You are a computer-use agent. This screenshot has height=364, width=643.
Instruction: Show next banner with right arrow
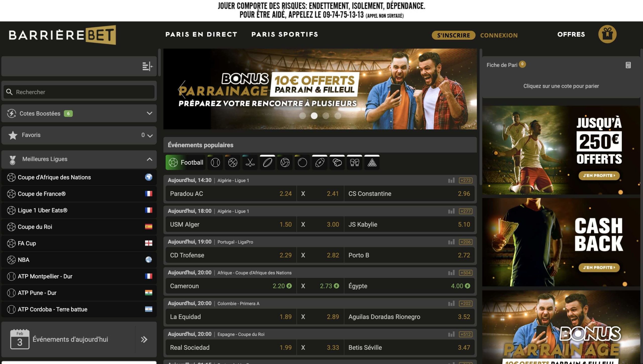click(x=459, y=89)
